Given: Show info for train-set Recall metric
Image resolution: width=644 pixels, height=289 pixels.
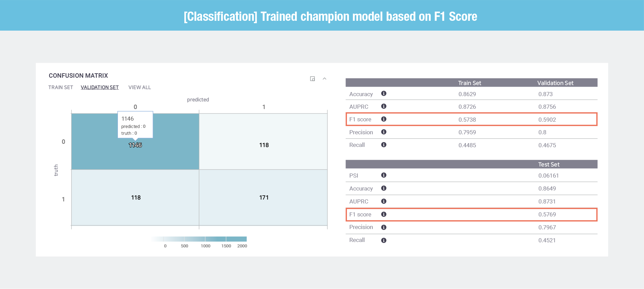Looking at the screenshot, I should [384, 145].
